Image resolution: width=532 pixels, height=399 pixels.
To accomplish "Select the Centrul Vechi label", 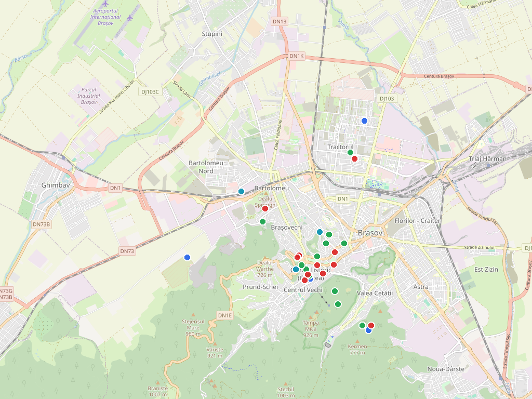I will (x=303, y=290).
